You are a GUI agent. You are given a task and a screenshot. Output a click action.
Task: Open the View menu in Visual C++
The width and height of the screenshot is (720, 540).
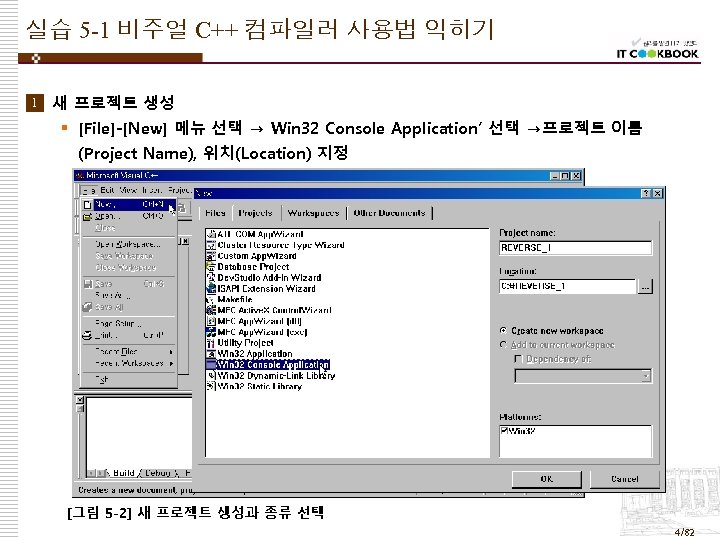click(128, 190)
